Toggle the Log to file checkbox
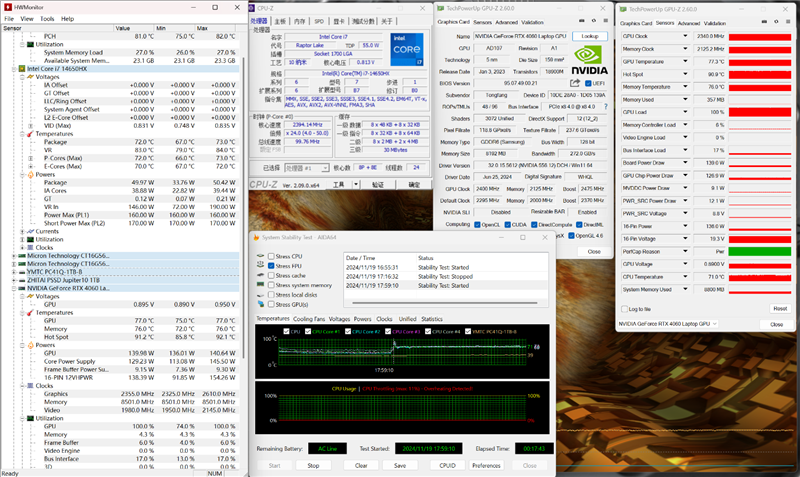Image resolution: width=800 pixels, height=477 pixels. [x=624, y=309]
